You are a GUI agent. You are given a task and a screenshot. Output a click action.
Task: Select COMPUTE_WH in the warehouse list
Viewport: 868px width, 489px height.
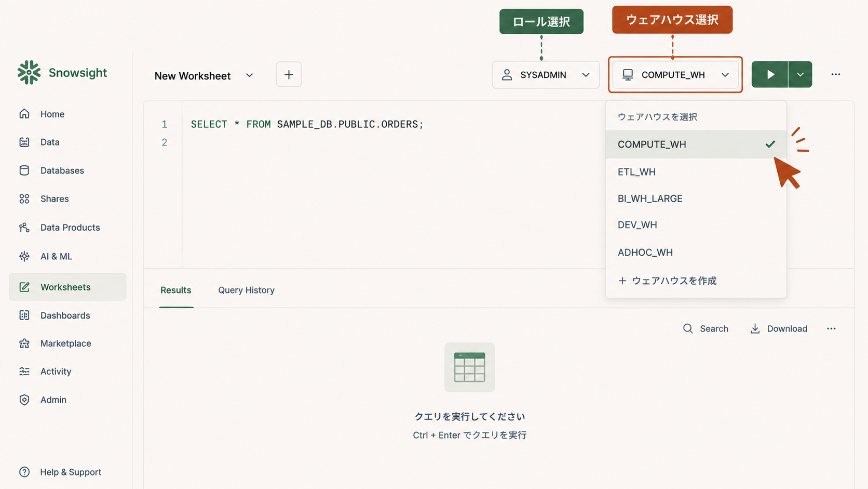696,144
